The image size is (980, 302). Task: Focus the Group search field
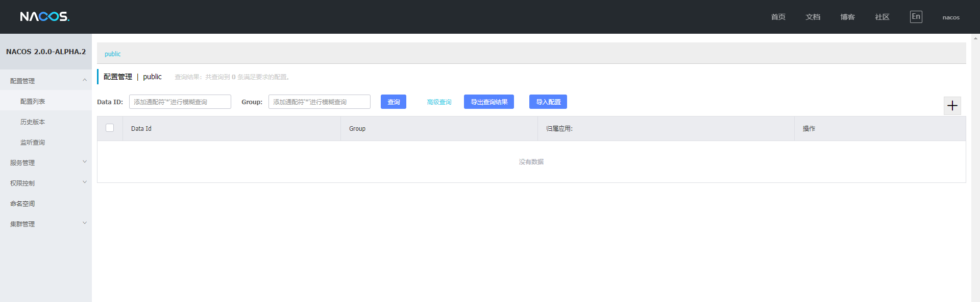(x=320, y=102)
